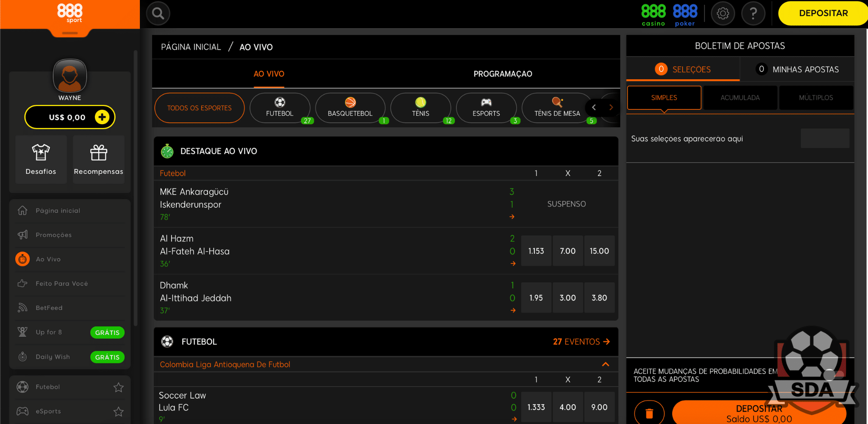Open the search magnifier icon

158,14
